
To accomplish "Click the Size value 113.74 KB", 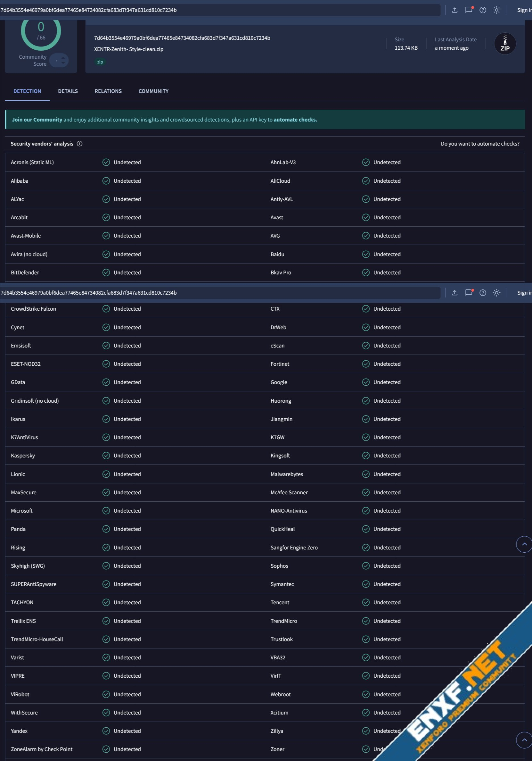I will coord(406,48).
